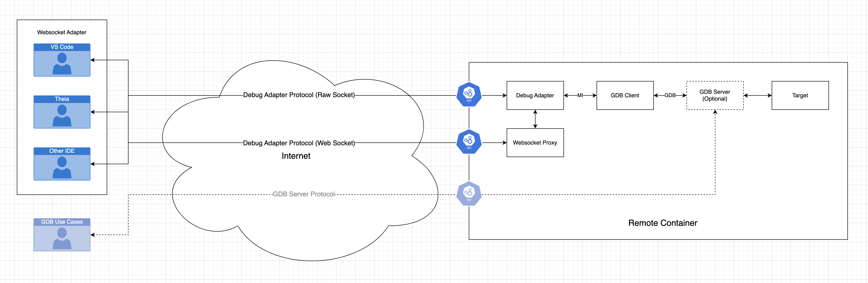Screen dimensions: 868x283
Task: Click the Debug Adapter Protocol (Web Socket) label
Action: (x=299, y=143)
